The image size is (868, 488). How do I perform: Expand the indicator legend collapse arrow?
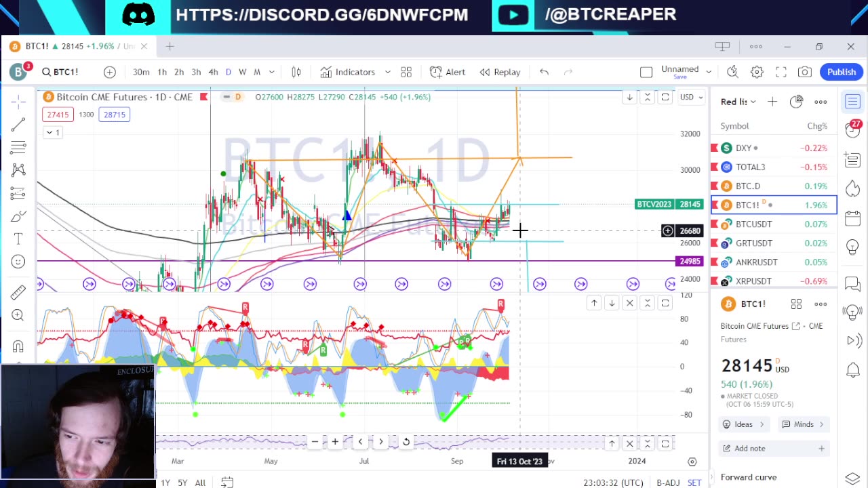[x=53, y=132]
